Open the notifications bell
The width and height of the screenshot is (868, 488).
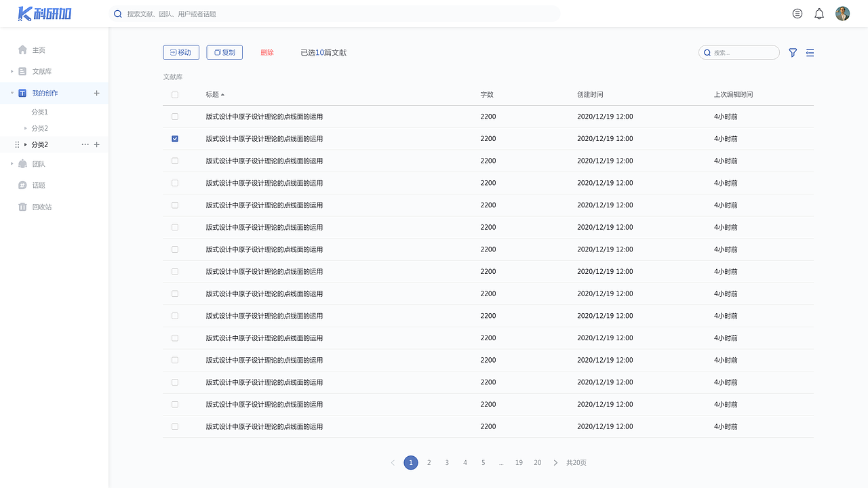point(819,14)
